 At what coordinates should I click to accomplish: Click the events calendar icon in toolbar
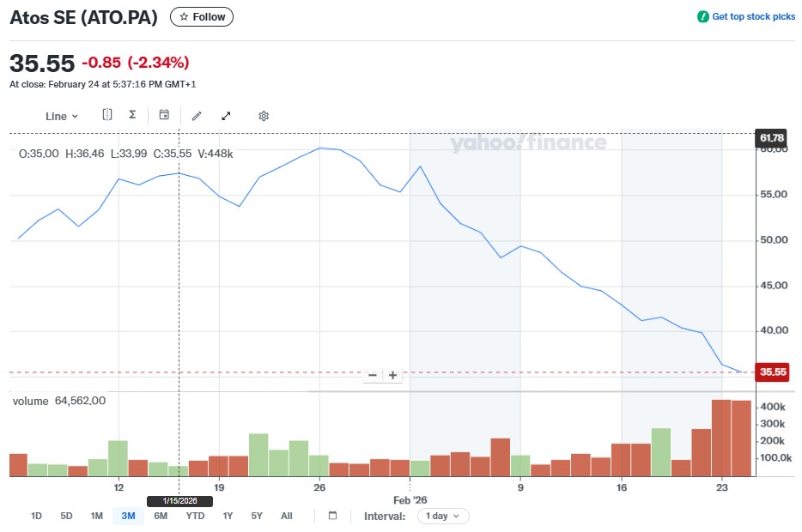164,115
